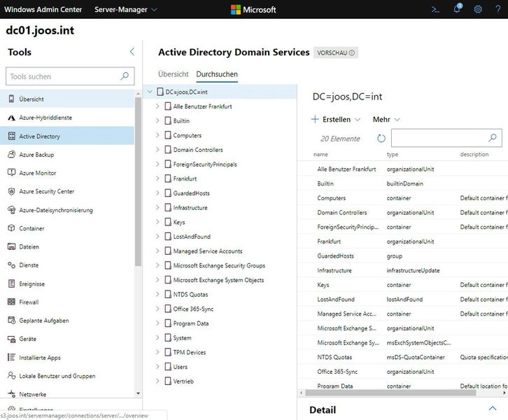Select the Geplante Aufgaben icon

click(x=11, y=321)
